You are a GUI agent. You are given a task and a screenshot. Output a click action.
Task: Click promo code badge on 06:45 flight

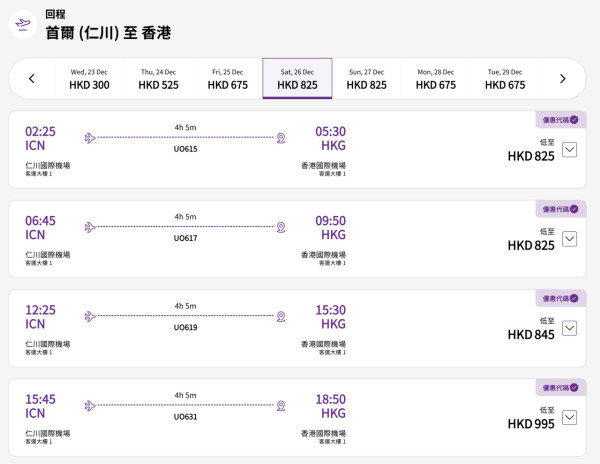point(561,209)
